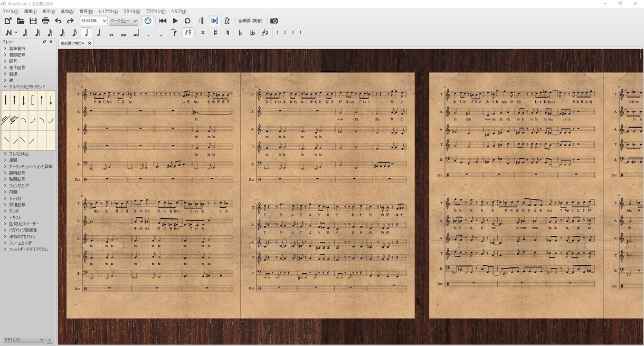Image resolution: width=644 pixels, height=346 pixels.
Task: Open the ページビュー view mode dropdown
Action: pos(124,21)
